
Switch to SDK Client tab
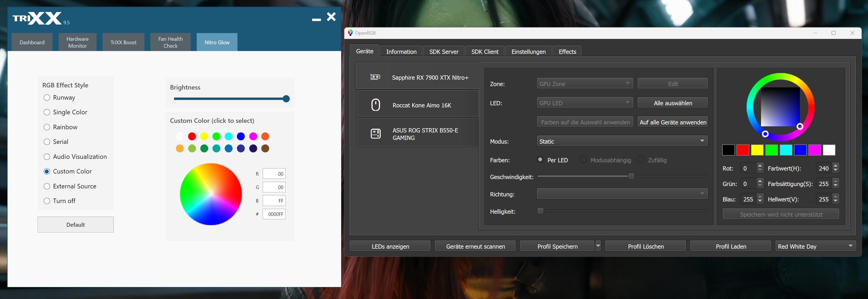(x=485, y=51)
